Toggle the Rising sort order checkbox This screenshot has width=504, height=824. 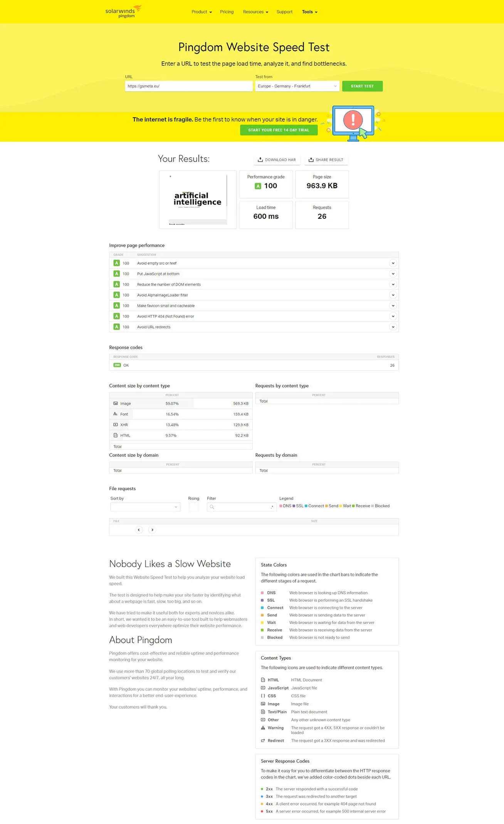pos(193,507)
